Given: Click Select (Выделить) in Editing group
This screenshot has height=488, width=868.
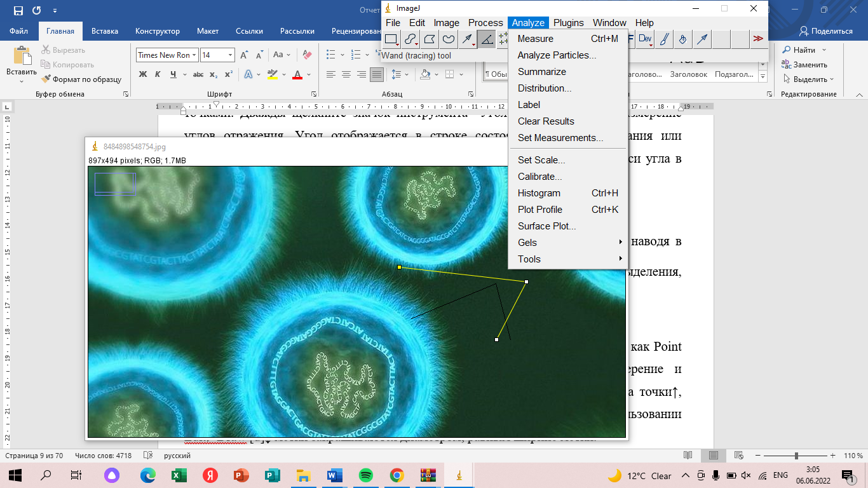Looking at the screenshot, I should pos(808,79).
